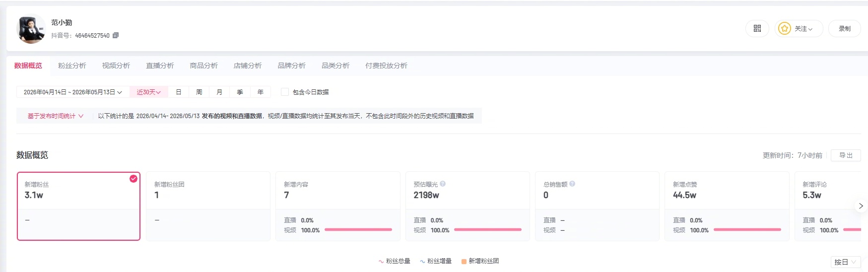Toggle the 粉丝总量 legend line icon
868x272 pixels.
click(x=381, y=261)
